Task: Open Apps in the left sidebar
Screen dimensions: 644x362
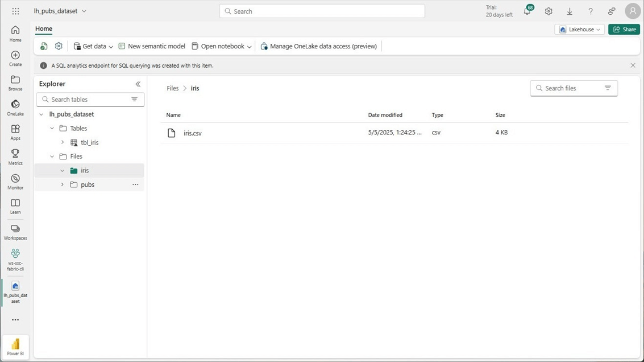Action: [x=15, y=133]
